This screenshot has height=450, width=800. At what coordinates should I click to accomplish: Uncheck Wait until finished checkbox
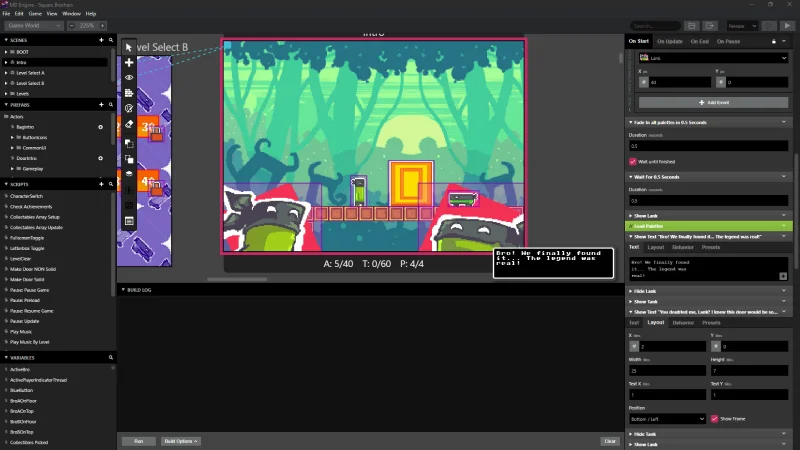point(633,161)
